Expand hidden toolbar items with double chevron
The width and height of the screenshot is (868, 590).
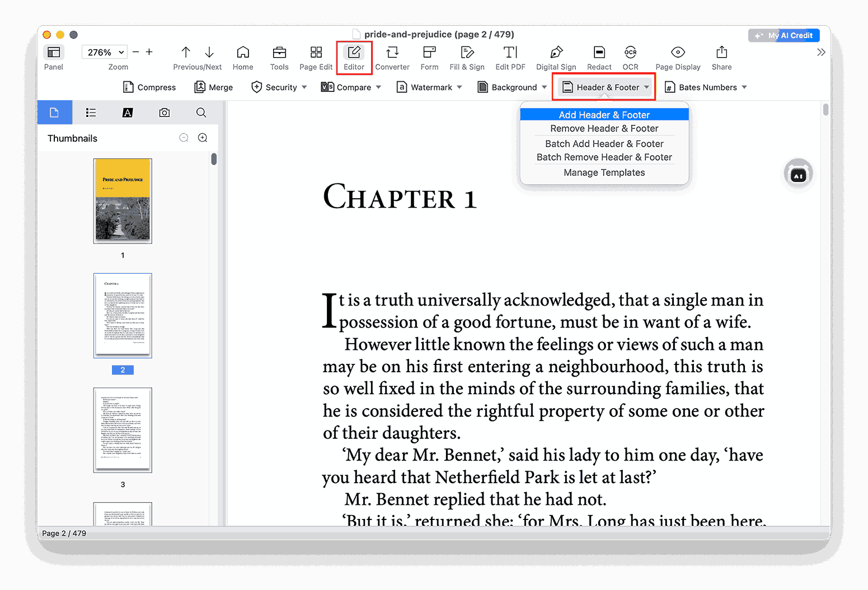point(821,52)
